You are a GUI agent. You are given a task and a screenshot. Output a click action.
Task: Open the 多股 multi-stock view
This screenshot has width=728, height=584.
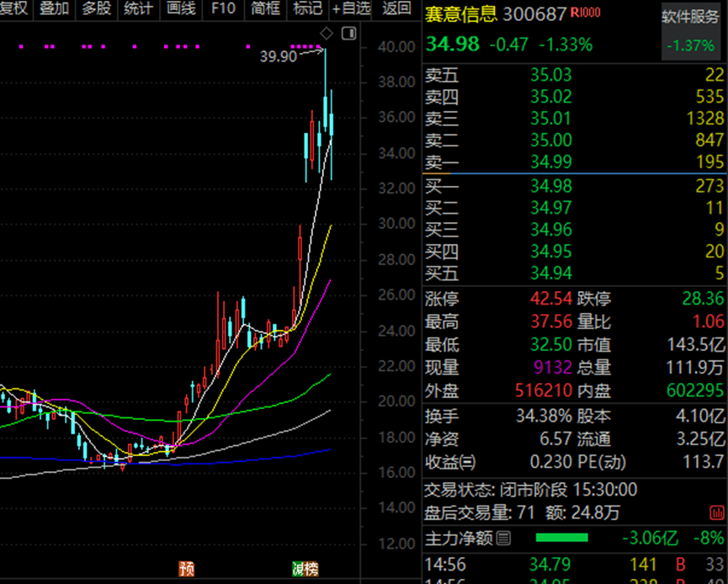96,9
